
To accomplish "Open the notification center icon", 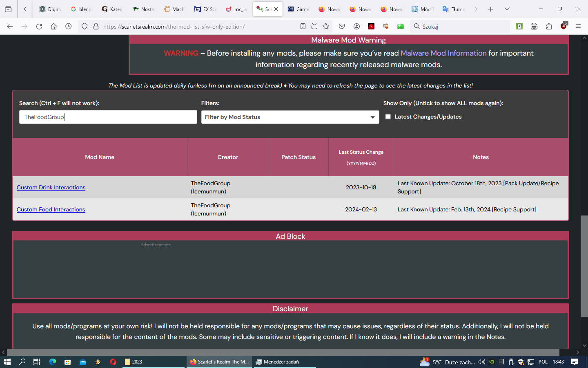I will coord(575,362).
